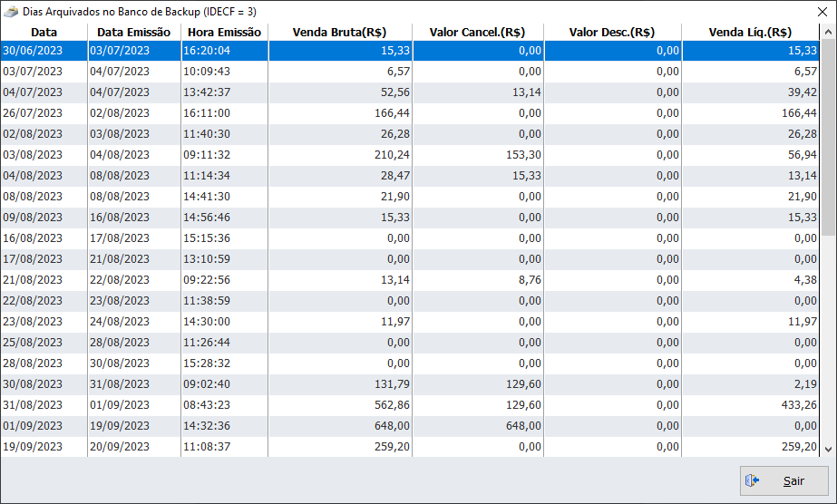Screen dimensions: 837x504
Task: Sort by the Data column header
Action: point(44,33)
